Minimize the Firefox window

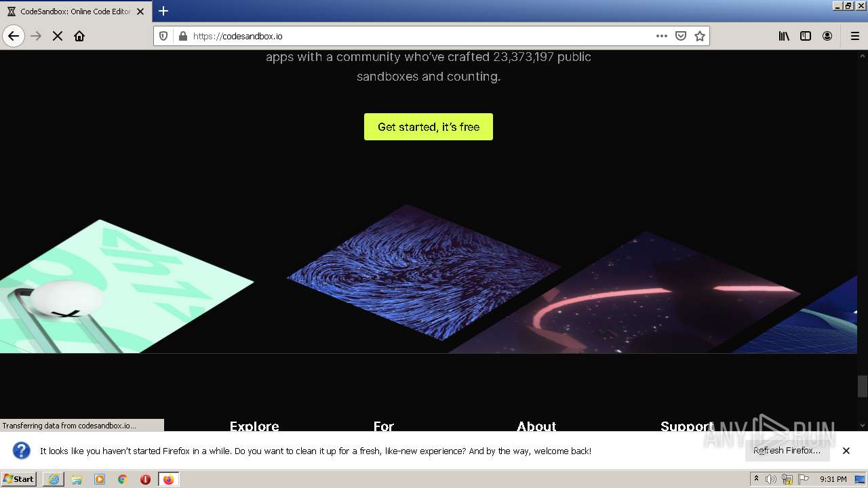[838, 5]
